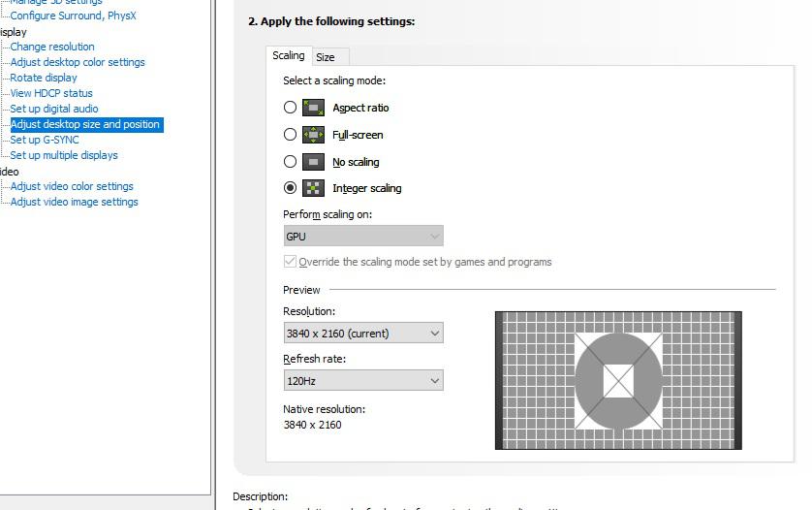Image resolution: width=812 pixels, height=510 pixels.
Task: Open the Perform scaling on GPU dropdown
Action: (363, 237)
